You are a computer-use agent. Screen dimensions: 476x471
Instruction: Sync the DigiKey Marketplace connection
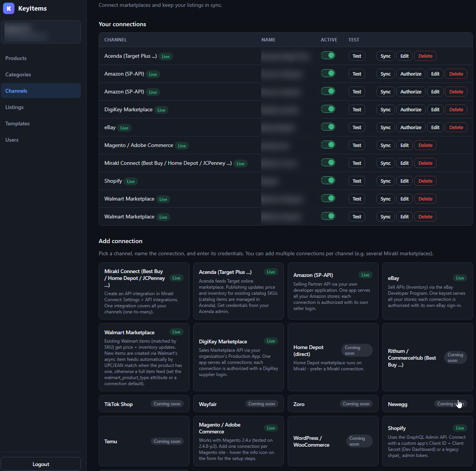(386, 109)
